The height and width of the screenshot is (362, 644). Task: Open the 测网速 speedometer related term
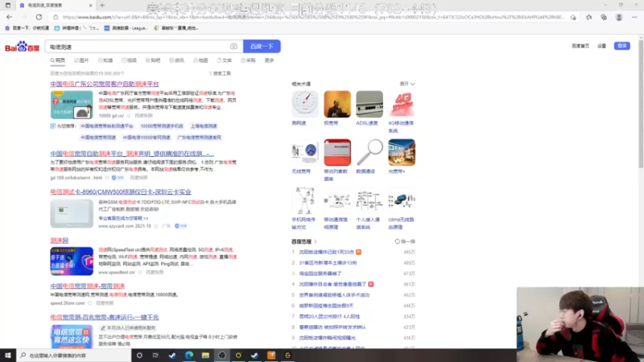305,105
